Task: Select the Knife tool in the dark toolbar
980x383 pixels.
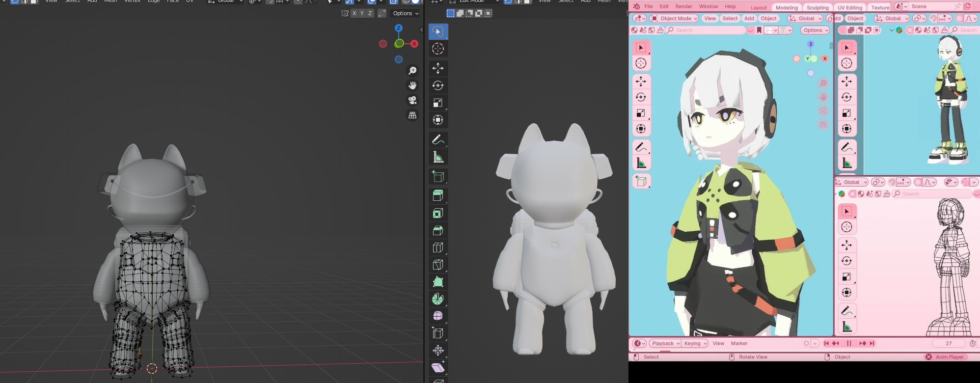Action: click(438, 265)
